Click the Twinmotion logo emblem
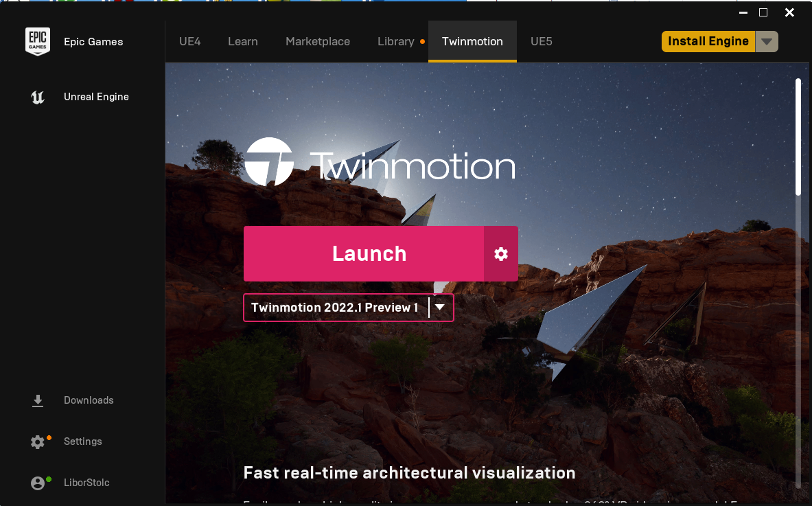This screenshot has height=506, width=812. (269, 161)
